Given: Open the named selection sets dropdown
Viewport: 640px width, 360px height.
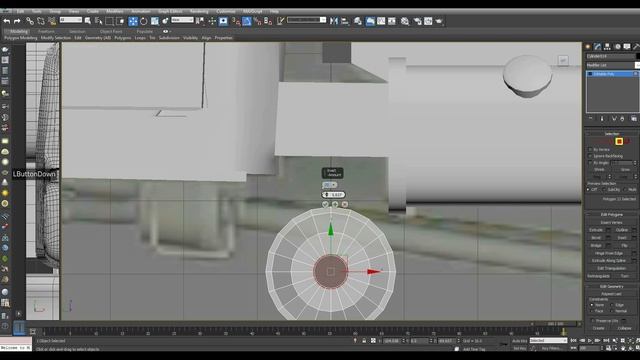Looking at the screenshot, I should pos(307,20).
